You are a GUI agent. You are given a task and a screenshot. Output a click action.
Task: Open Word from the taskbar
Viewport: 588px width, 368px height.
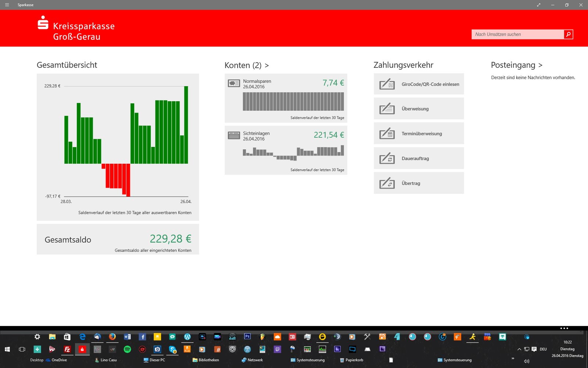click(x=127, y=337)
